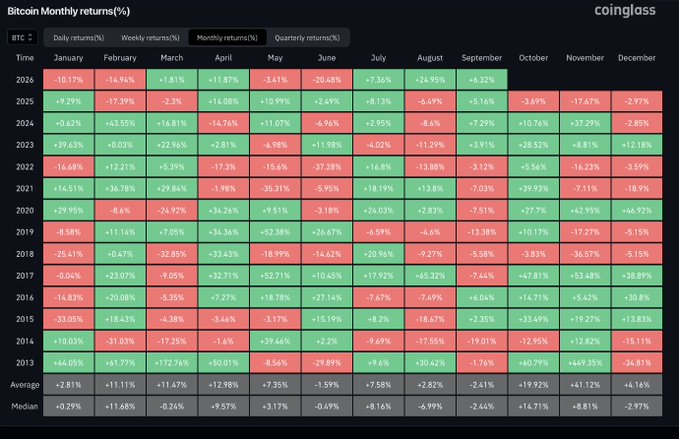
Task: Click the June column header
Action: click(x=327, y=58)
